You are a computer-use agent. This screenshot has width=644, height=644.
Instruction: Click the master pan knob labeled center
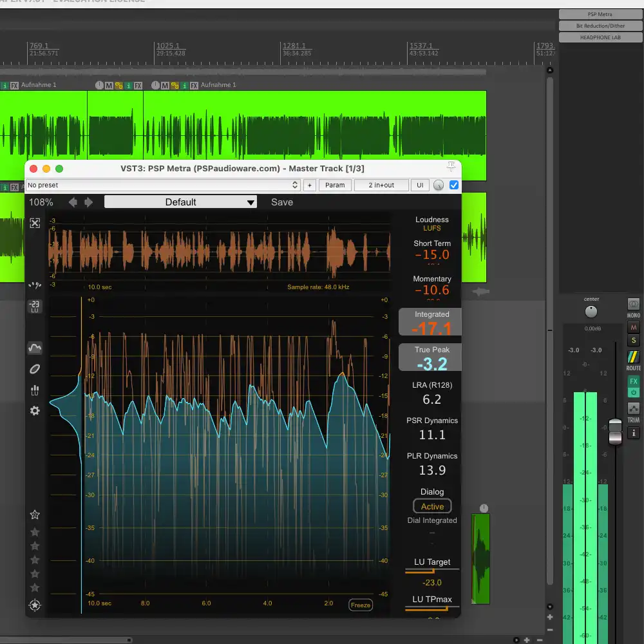coord(591,312)
